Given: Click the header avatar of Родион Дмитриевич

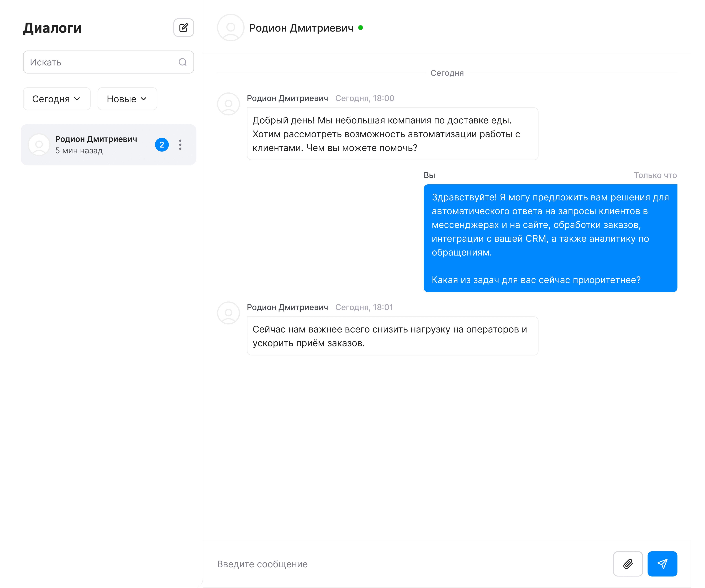Looking at the screenshot, I should tap(230, 28).
